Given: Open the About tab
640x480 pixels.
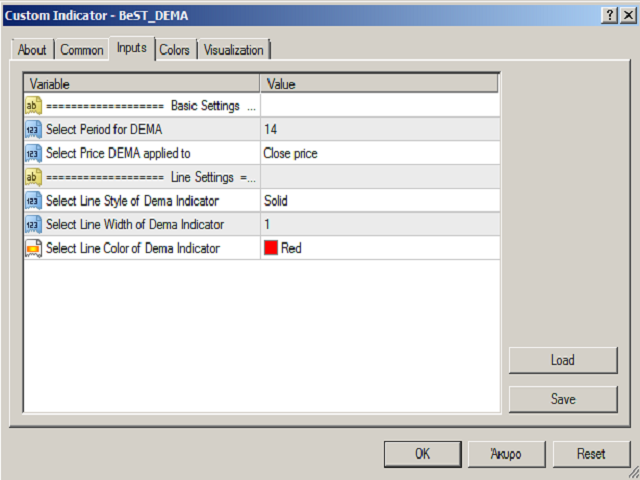Looking at the screenshot, I should pyautogui.click(x=32, y=50).
